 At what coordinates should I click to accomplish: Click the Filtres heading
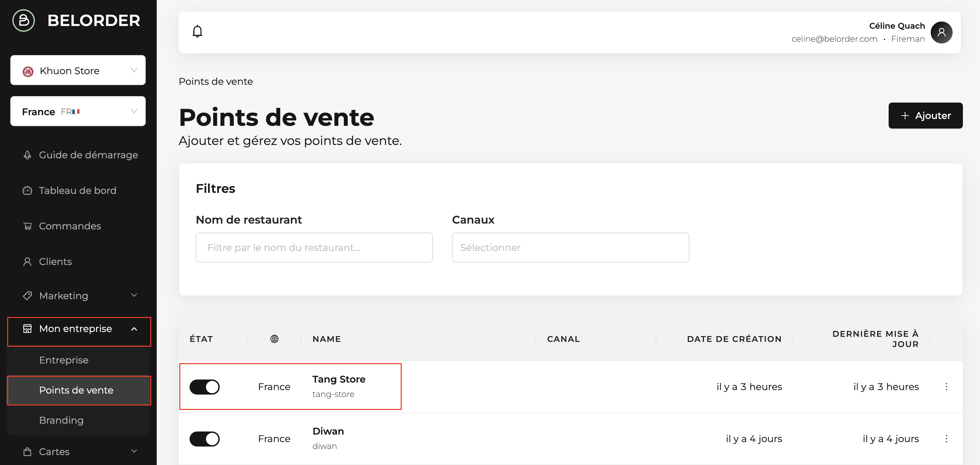[x=215, y=189]
